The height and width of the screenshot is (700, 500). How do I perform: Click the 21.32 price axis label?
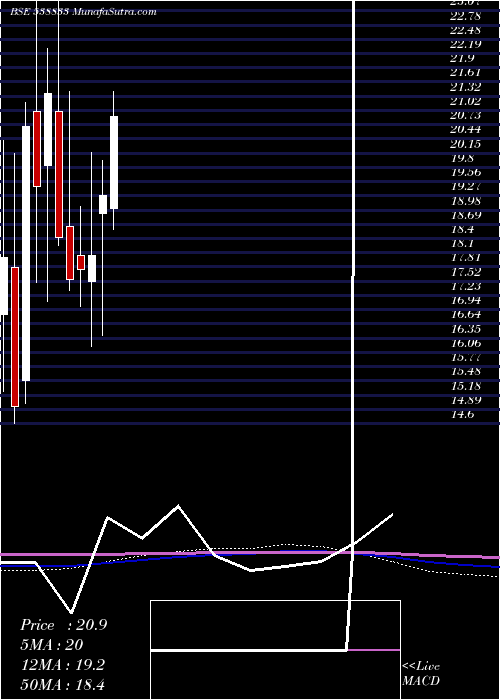pyautogui.click(x=466, y=87)
